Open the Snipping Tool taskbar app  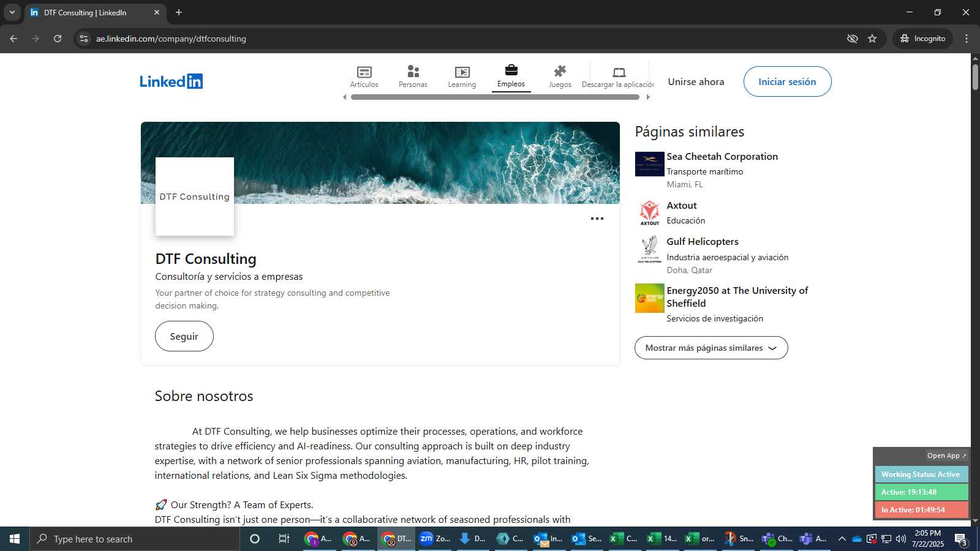pos(739,539)
